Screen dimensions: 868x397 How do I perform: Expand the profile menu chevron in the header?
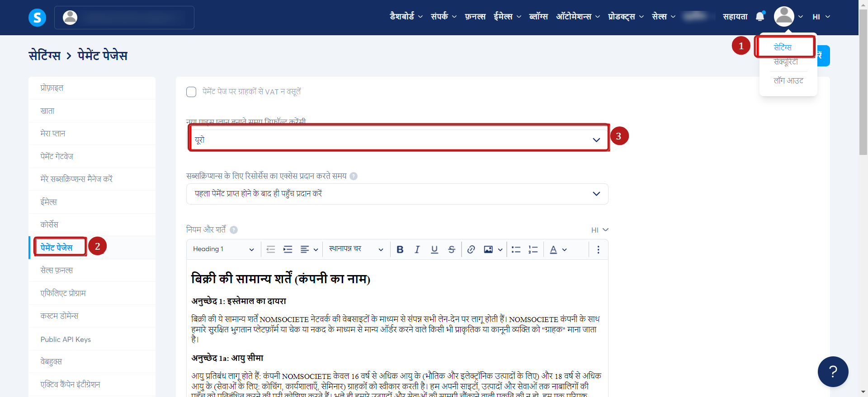coord(801,17)
